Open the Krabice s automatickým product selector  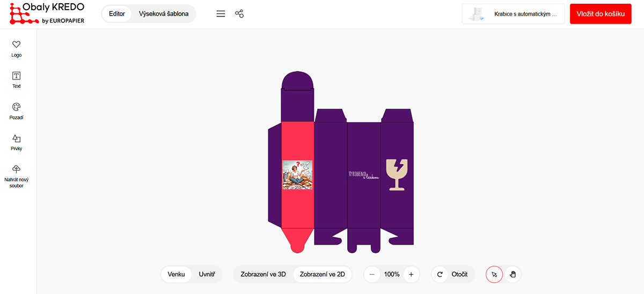(513, 14)
